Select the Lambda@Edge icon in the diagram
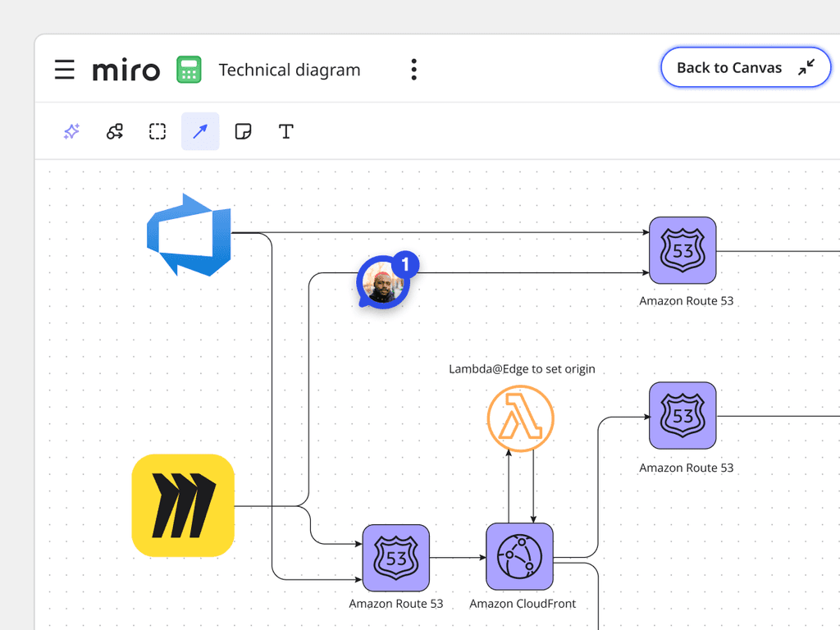The image size is (840, 630). tap(521, 418)
